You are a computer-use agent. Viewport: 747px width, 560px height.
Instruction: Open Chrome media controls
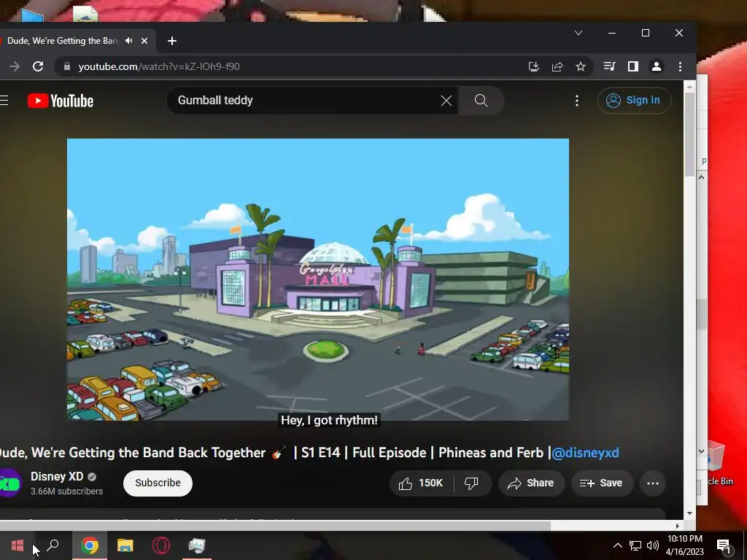click(x=609, y=66)
